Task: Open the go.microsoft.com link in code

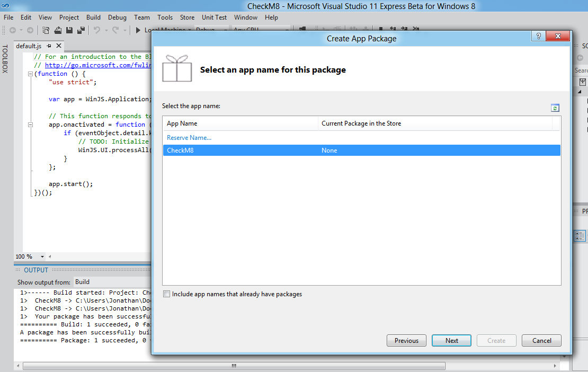Action: point(98,65)
